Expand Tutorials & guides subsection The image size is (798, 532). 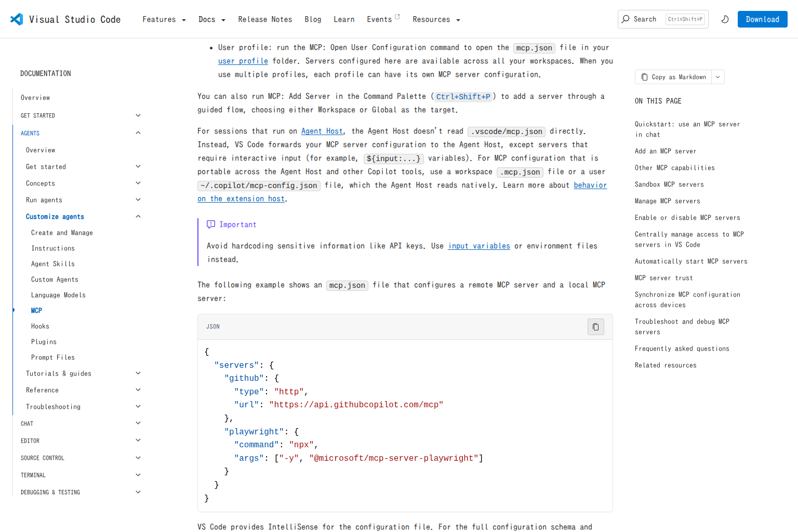(x=138, y=373)
